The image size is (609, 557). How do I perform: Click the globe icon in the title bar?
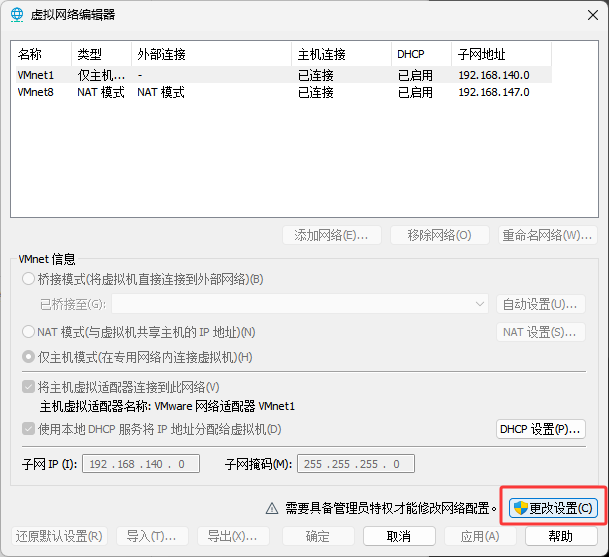click(17, 15)
